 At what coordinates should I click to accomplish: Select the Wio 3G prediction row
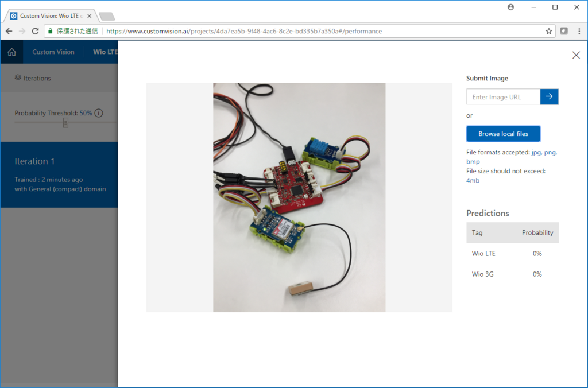(x=512, y=274)
